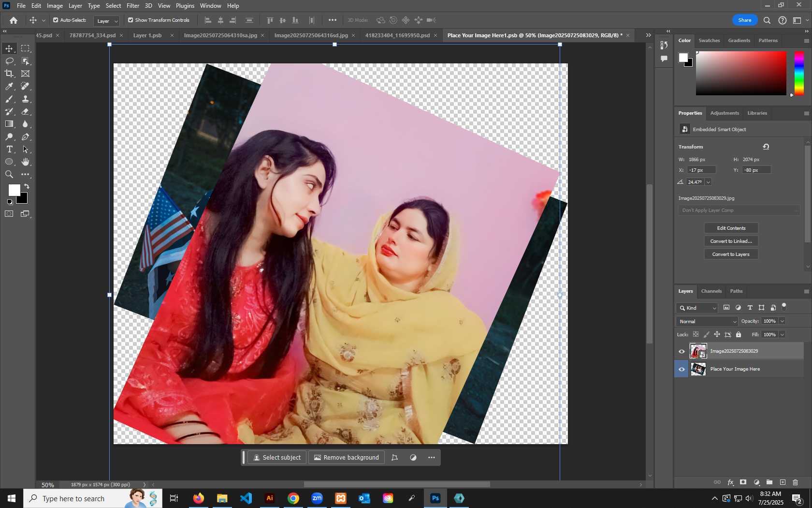Click the Share button
This screenshot has height=508, width=812.
coord(744,20)
